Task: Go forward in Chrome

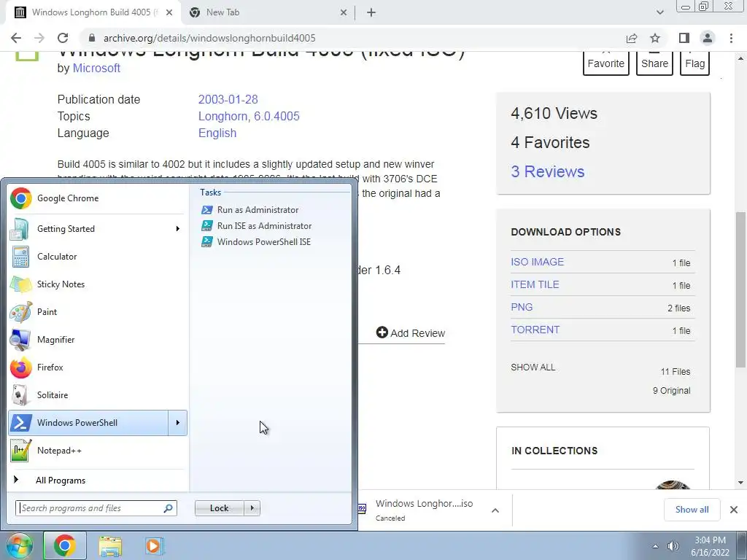Action: (39, 38)
